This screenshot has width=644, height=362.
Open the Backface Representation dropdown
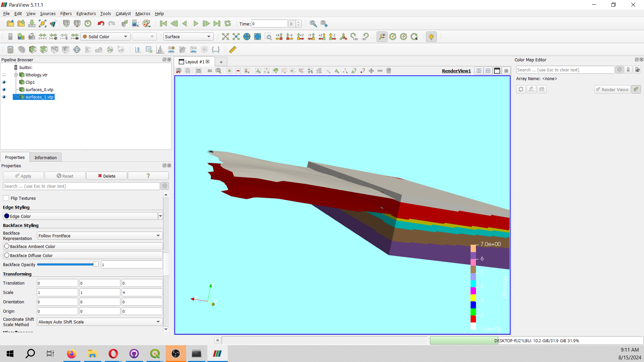(99, 236)
